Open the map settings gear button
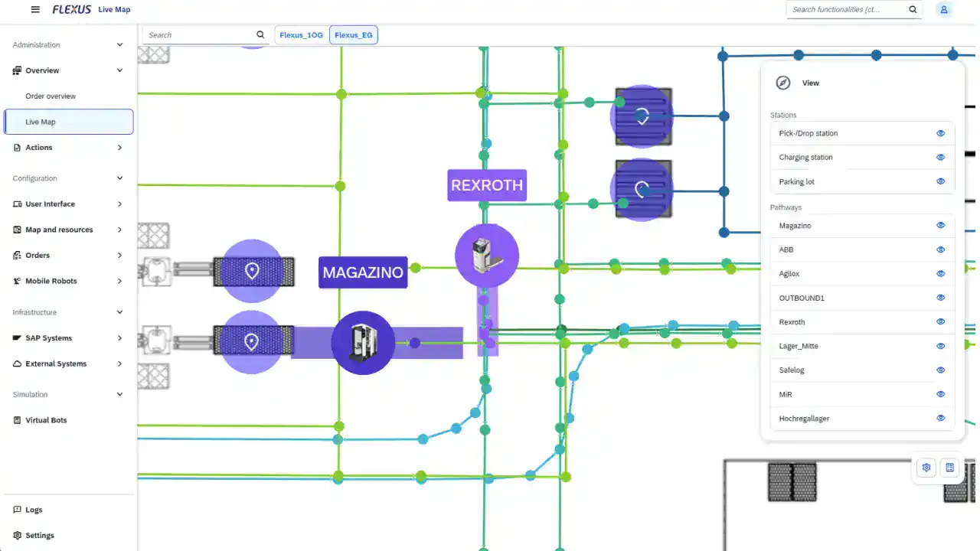This screenshot has height=551, width=980. coord(926,468)
